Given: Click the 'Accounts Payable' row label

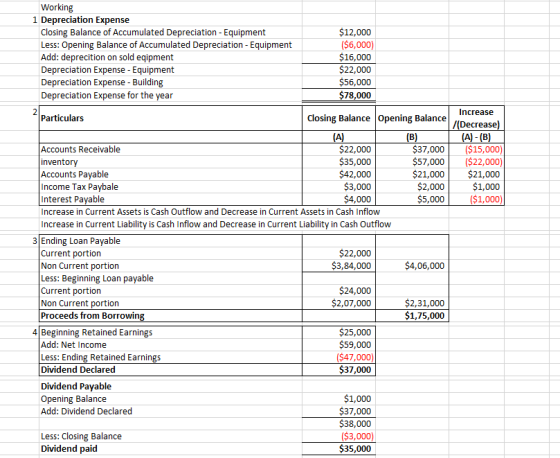Looking at the screenshot, I should tap(75, 174).
